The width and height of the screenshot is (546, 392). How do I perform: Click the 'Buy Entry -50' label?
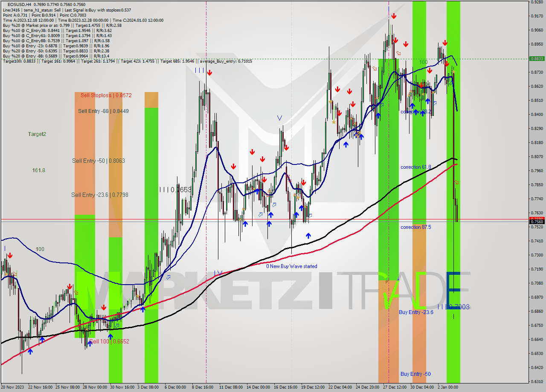click(415, 374)
